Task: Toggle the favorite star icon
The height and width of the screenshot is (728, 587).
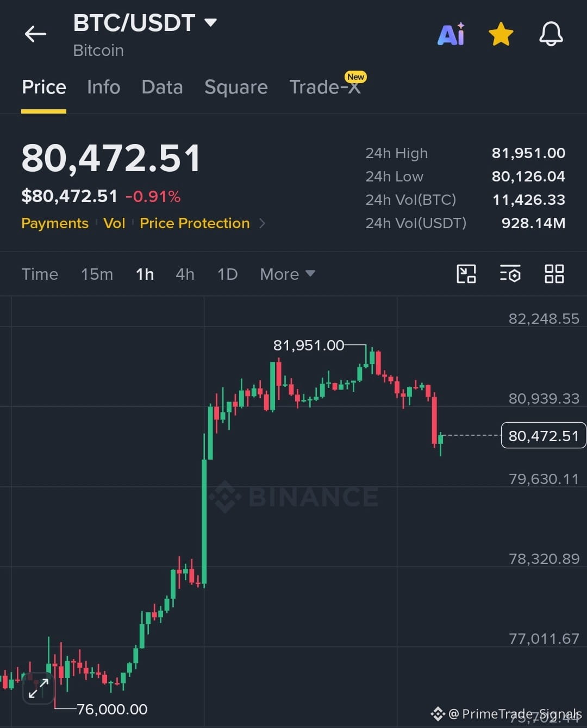Action: [x=501, y=34]
